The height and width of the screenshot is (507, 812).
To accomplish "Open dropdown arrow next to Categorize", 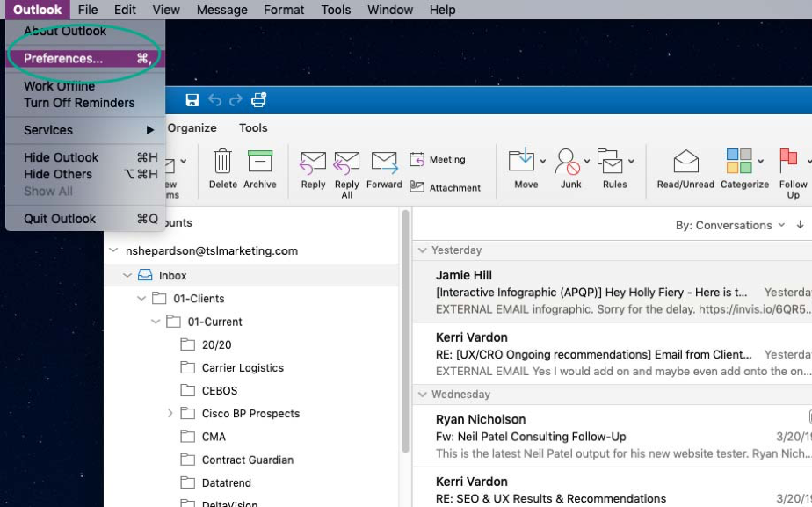I will click(760, 162).
